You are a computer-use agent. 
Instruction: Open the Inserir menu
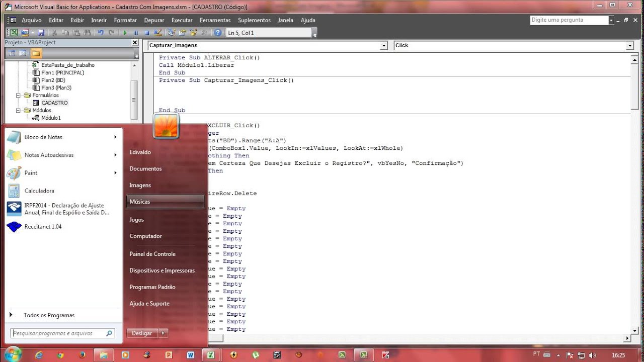[99, 20]
